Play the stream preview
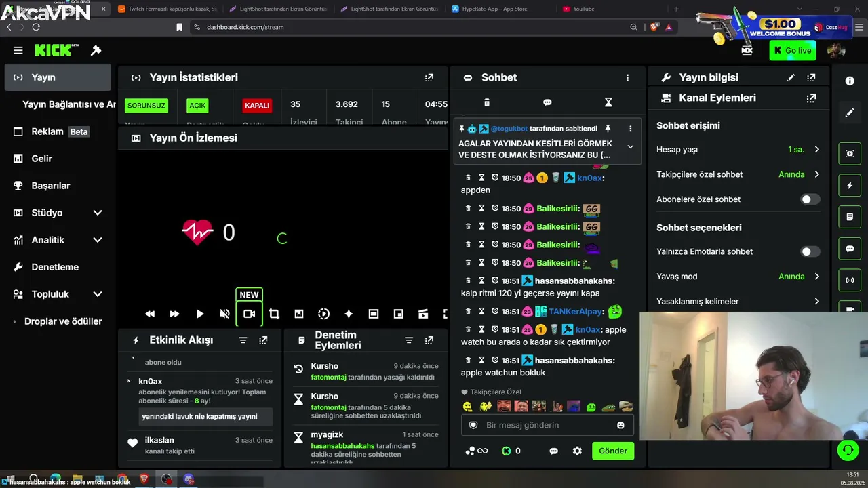Screen dimensions: 868x488 pos(199,314)
